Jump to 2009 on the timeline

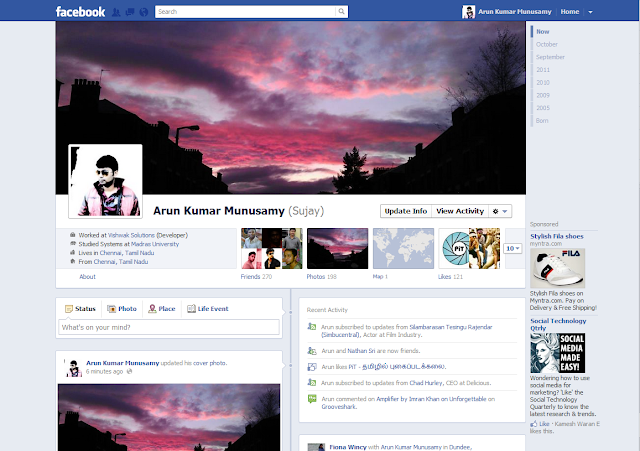543,95
